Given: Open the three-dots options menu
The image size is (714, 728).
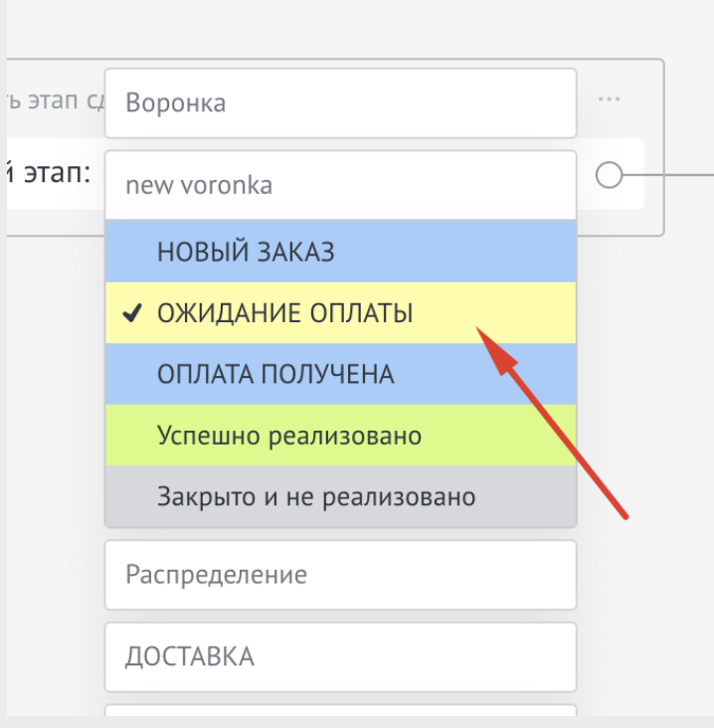Looking at the screenshot, I should pyautogui.click(x=610, y=100).
